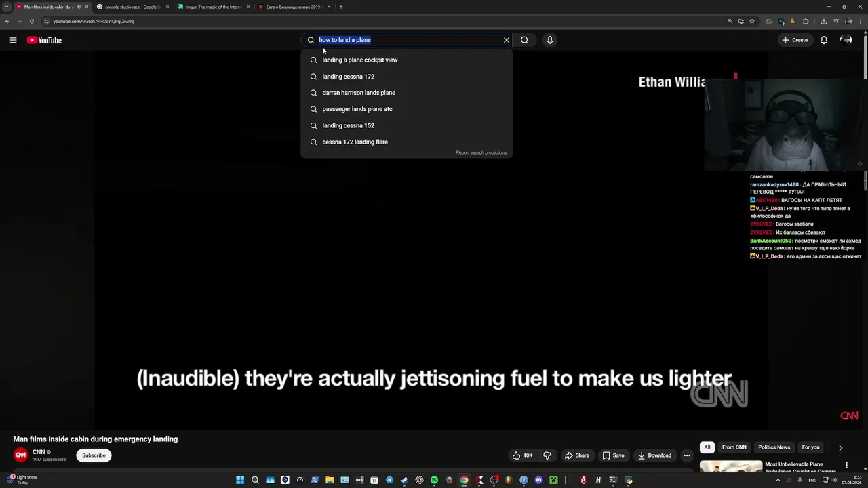Open YouTube notifications bell
The height and width of the screenshot is (488, 868).
pos(824,40)
